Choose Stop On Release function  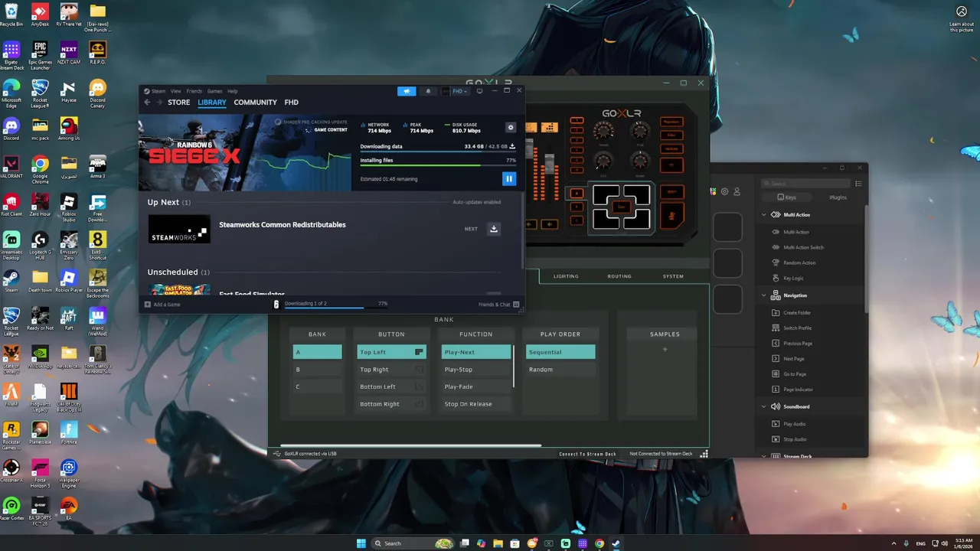click(x=476, y=404)
